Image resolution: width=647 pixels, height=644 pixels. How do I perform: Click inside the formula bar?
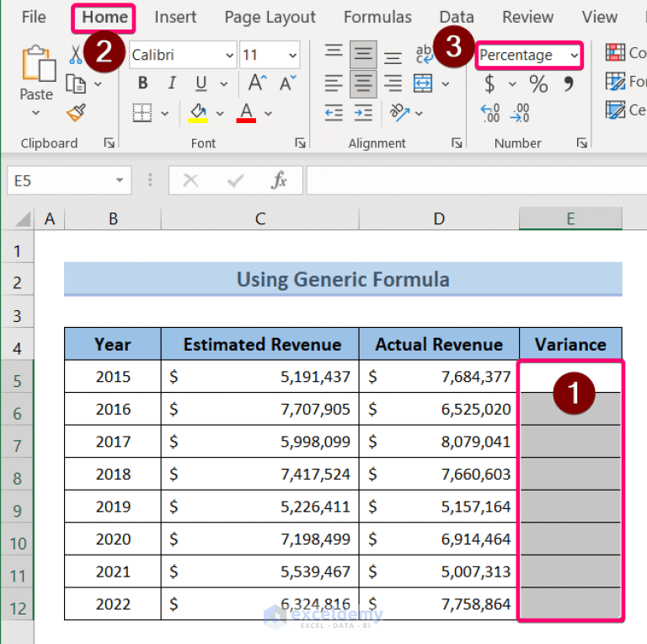tap(477, 180)
